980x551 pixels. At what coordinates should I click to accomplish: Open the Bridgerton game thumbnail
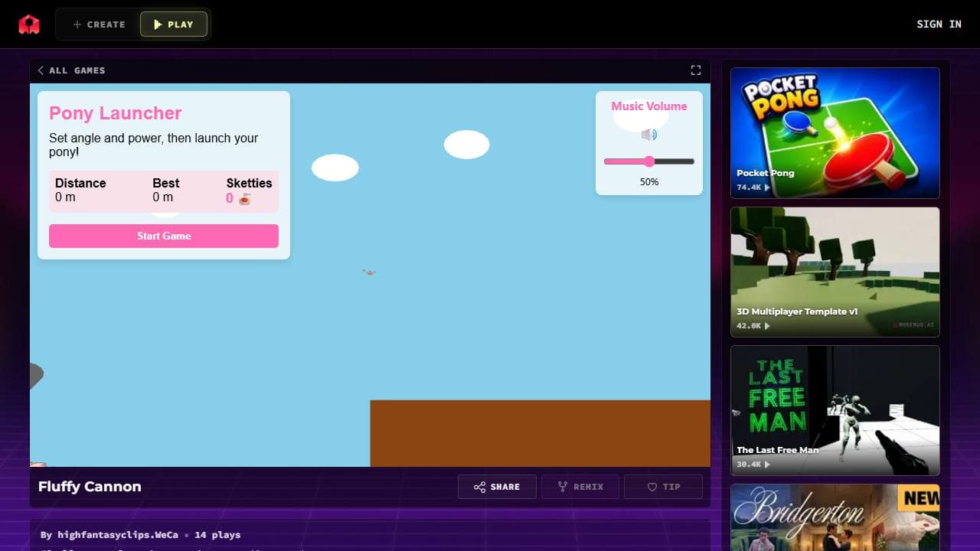coord(835,517)
